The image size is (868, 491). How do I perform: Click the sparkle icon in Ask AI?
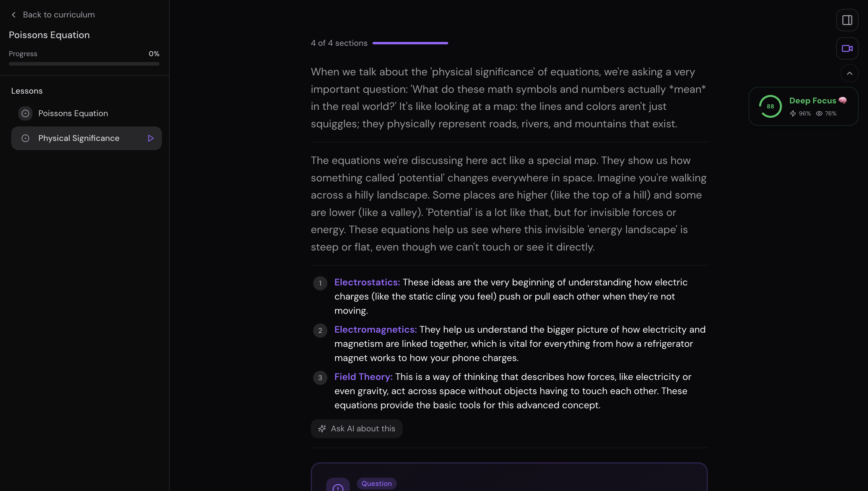tap(322, 429)
